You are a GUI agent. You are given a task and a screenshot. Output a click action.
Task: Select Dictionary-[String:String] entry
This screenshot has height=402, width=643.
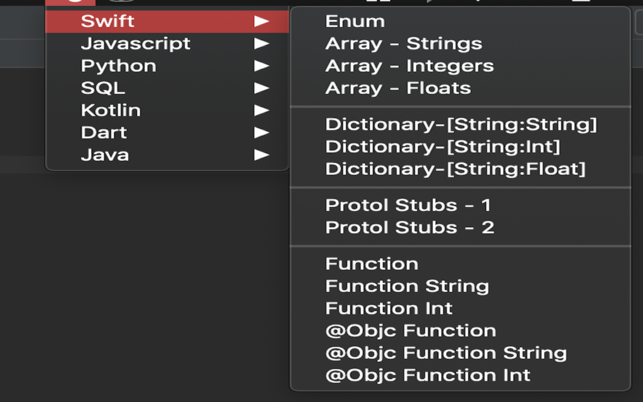coord(460,124)
